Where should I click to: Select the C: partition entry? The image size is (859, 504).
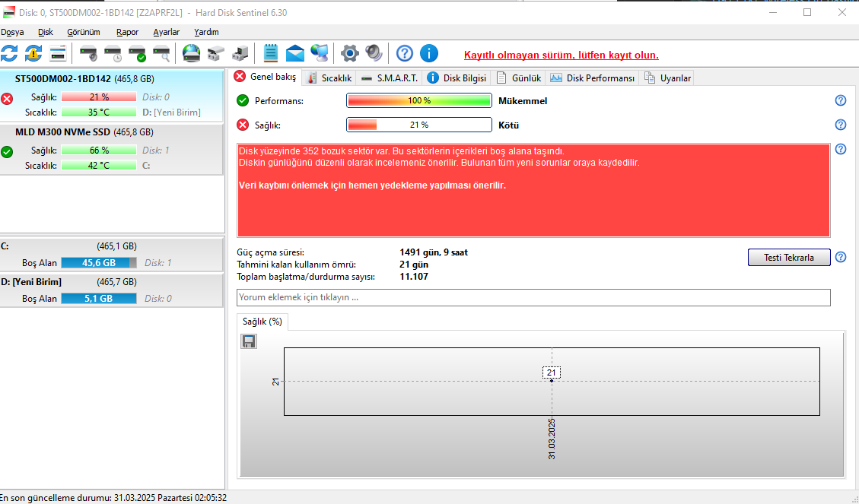click(x=112, y=255)
